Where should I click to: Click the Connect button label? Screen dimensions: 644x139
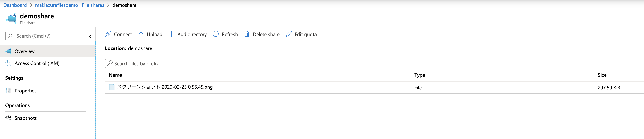click(x=123, y=34)
